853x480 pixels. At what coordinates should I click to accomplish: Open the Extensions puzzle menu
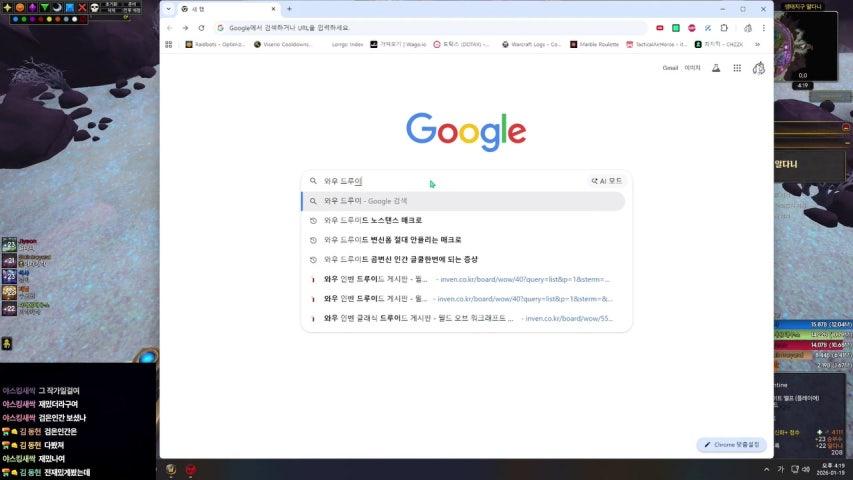(724, 28)
